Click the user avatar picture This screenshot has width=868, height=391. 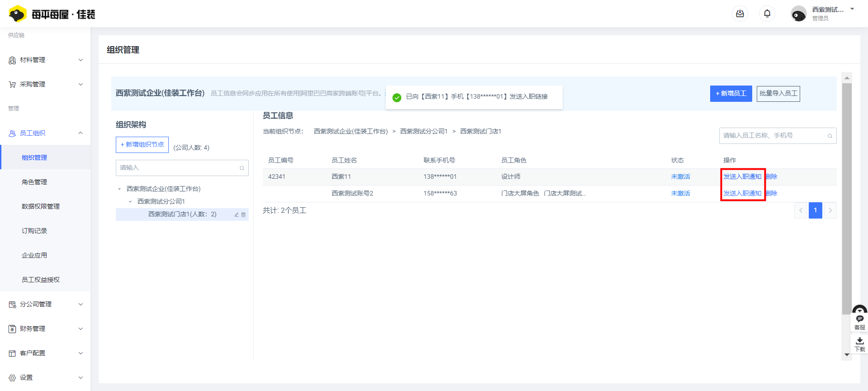[798, 14]
